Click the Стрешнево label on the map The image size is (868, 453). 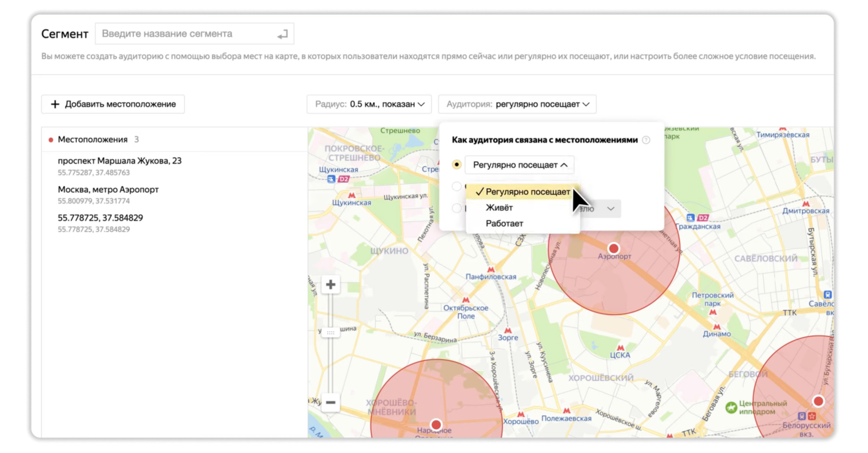(400, 131)
